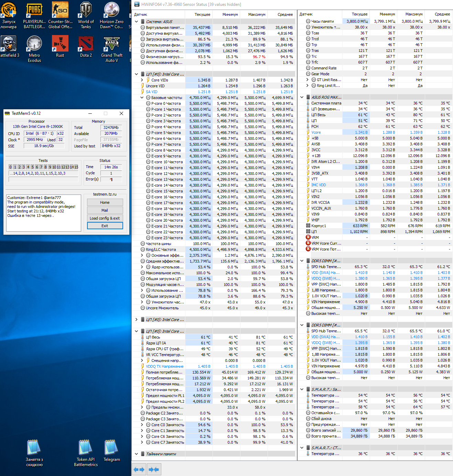Click the circle icon beside Сбой диска

coord(308,419)
